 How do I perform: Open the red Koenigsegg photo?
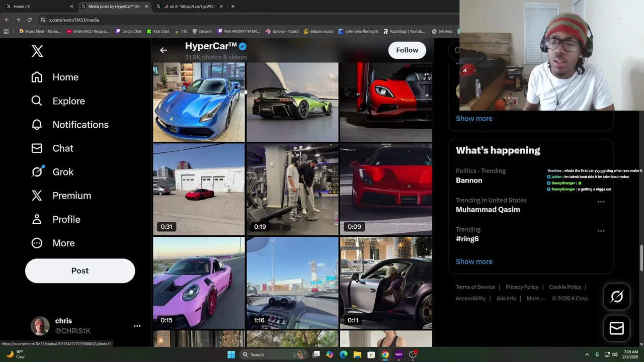click(386, 102)
